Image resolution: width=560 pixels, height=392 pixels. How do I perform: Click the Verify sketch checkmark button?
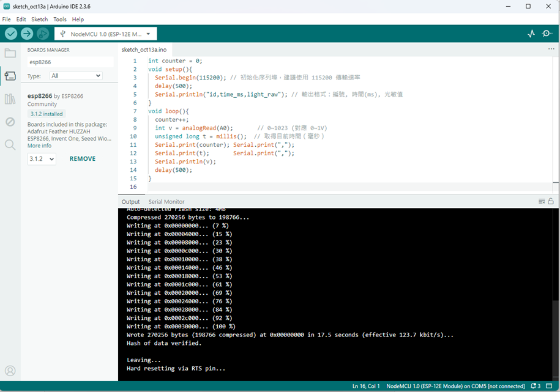point(11,34)
